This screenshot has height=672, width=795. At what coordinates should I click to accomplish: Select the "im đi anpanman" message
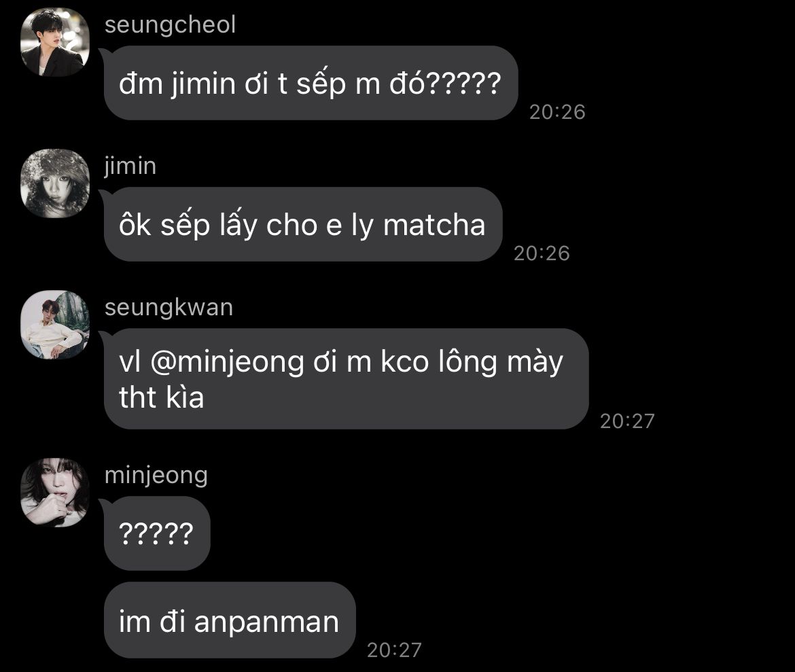[x=230, y=620]
